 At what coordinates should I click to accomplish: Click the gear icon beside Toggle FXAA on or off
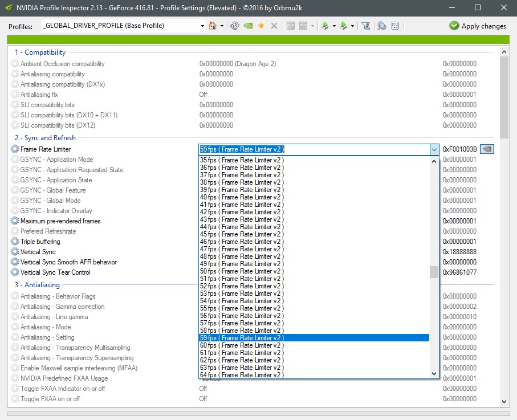click(x=15, y=398)
